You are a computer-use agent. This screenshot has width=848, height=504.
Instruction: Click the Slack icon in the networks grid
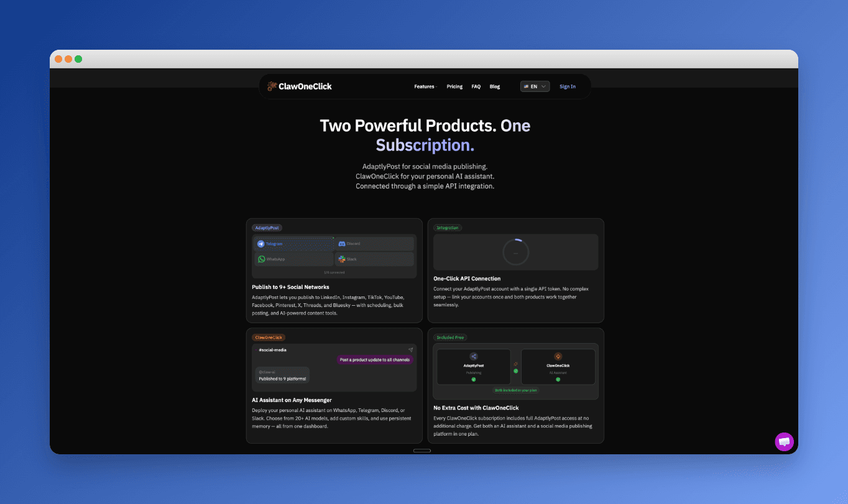[341, 259]
